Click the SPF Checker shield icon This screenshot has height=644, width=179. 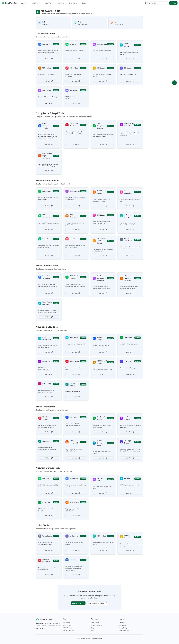tap(40, 191)
